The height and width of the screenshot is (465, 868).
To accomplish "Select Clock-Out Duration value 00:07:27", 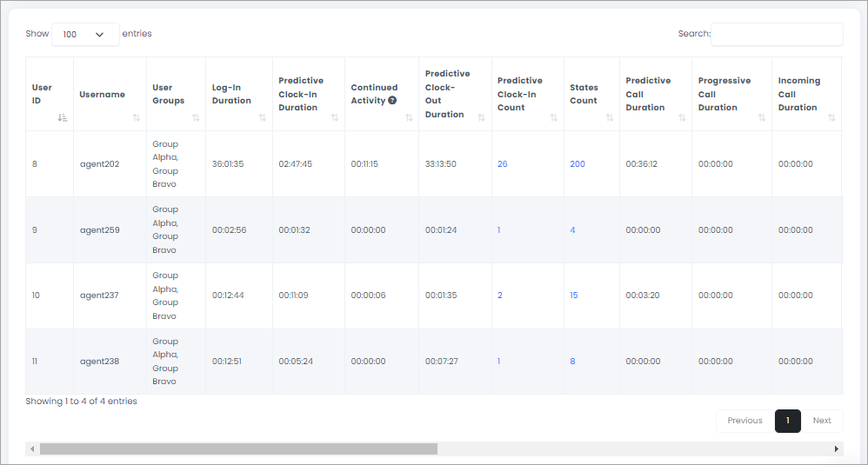I will click(x=442, y=361).
